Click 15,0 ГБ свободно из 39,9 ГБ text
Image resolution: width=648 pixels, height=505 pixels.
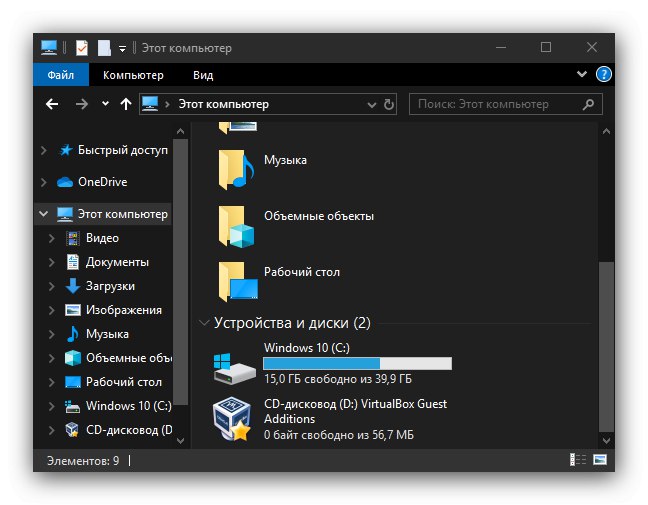pos(338,379)
